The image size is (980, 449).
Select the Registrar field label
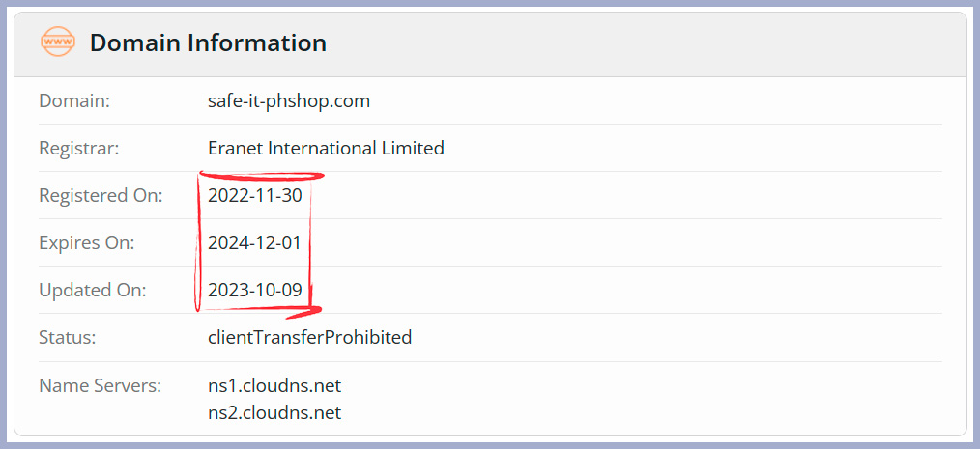point(78,148)
